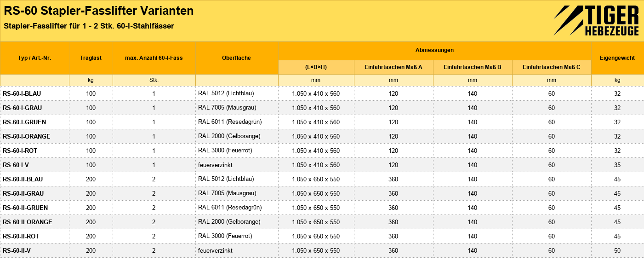Viewport: 644px width, 261px height.
Task: Click the Einfahrtaschen Maß A header
Action: [393, 67]
